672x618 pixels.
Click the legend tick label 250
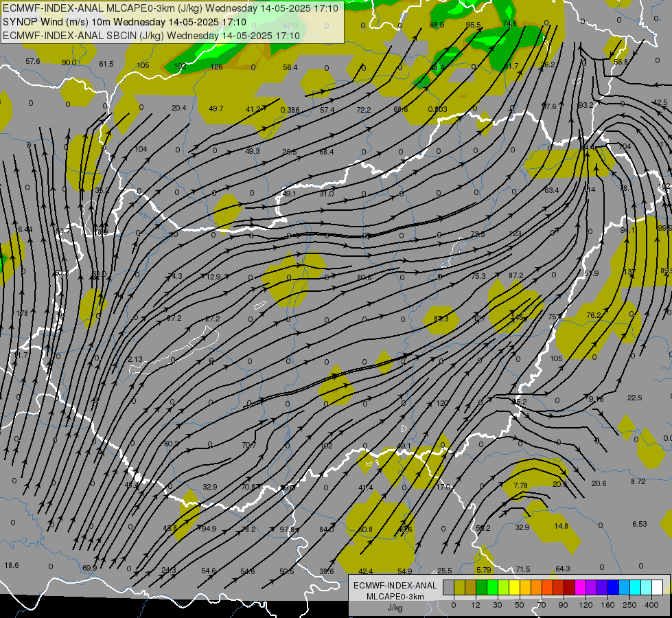[629, 605]
